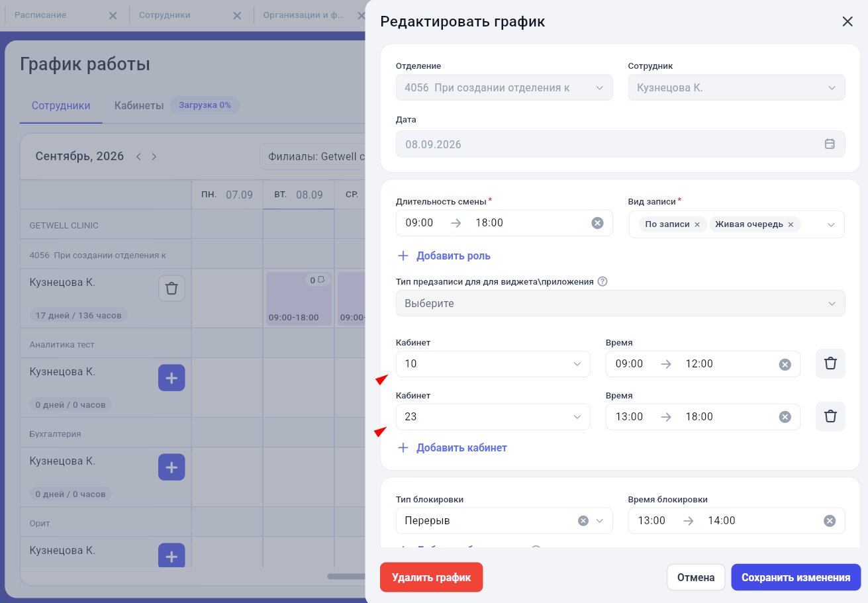Viewport: 868px width, 603px height.
Task: Remove the Живая очередь tag
Action: 791,224
